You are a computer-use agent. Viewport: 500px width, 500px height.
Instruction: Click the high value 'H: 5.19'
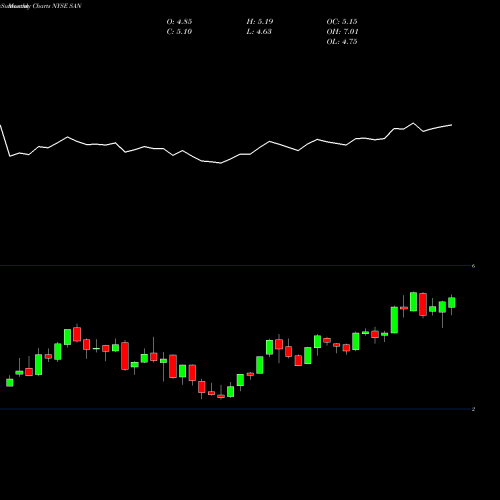pos(260,22)
